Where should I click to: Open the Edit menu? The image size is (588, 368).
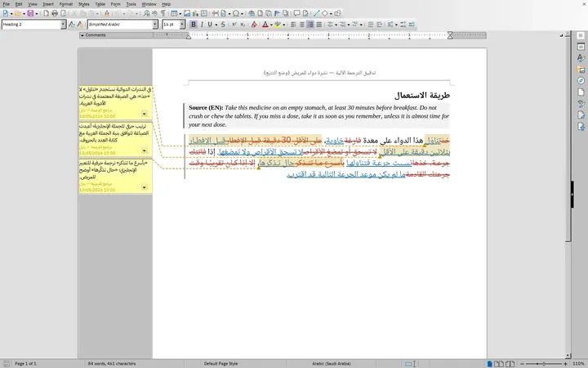[19, 4]
